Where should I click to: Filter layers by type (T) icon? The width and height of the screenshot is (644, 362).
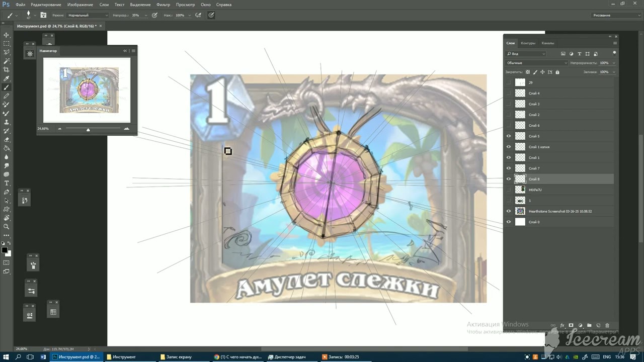click(x=580, y=54)
